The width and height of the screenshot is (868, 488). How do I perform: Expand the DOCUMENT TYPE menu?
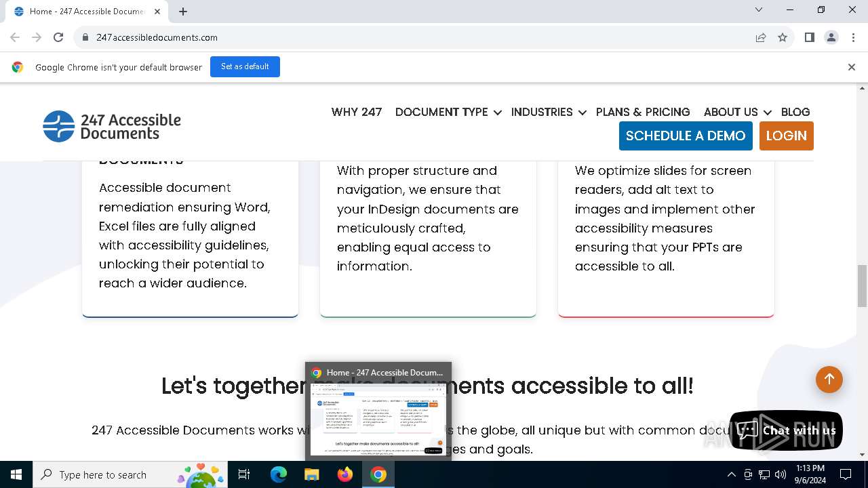[x=448, y=112]
